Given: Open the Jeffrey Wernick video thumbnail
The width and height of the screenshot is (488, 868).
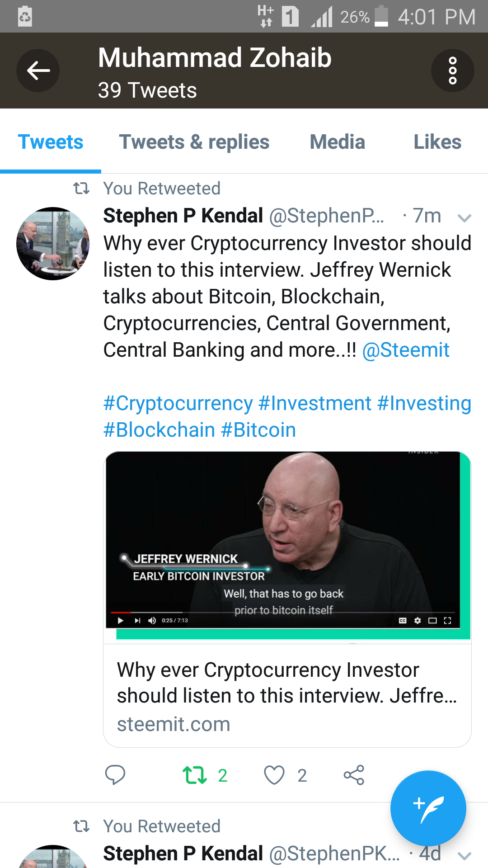Looking at the screenshot, I should point(287,546).
